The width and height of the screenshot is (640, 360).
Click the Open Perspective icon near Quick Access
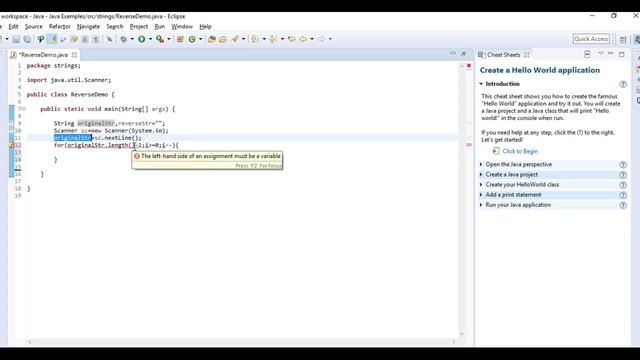point(623,39)
